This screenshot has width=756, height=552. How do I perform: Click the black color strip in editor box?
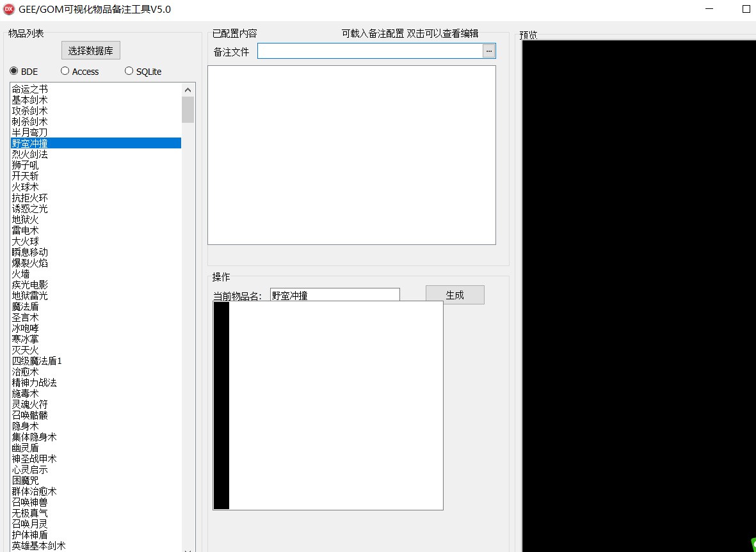pos(221,405)
